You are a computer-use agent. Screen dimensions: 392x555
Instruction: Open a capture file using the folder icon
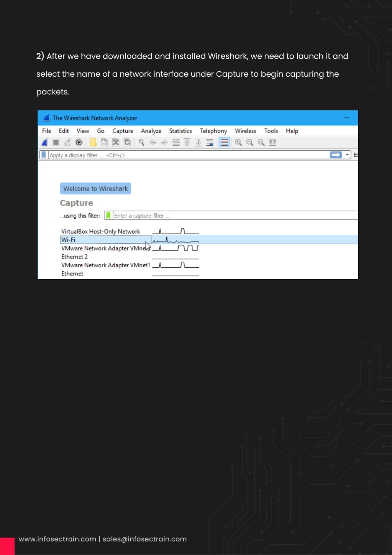93,143
